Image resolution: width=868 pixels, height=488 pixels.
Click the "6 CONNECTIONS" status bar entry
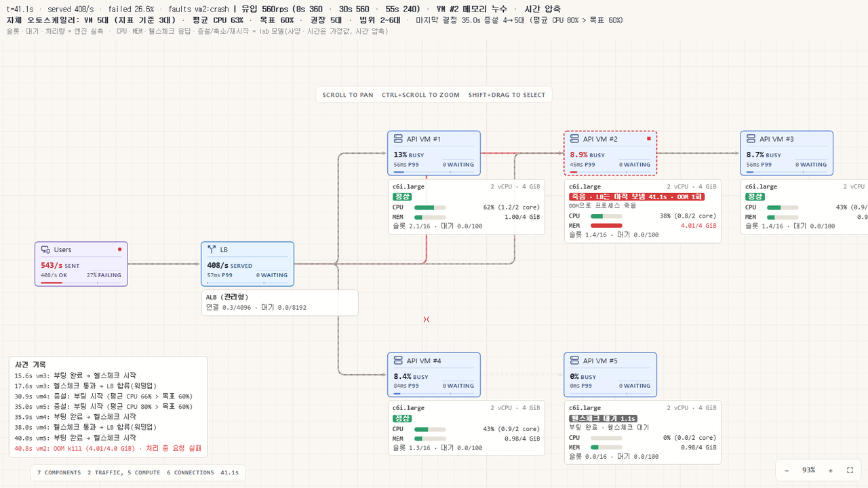point(191,472)
